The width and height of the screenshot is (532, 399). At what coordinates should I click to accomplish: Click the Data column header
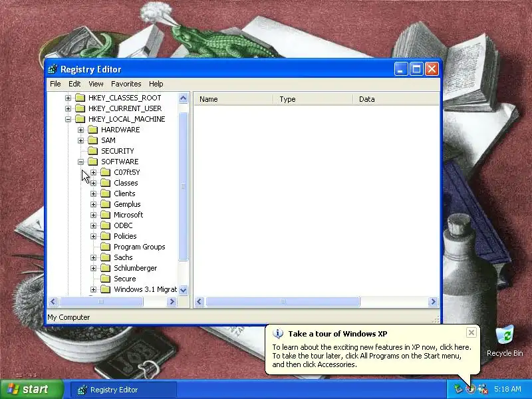(x=396, y=99)
